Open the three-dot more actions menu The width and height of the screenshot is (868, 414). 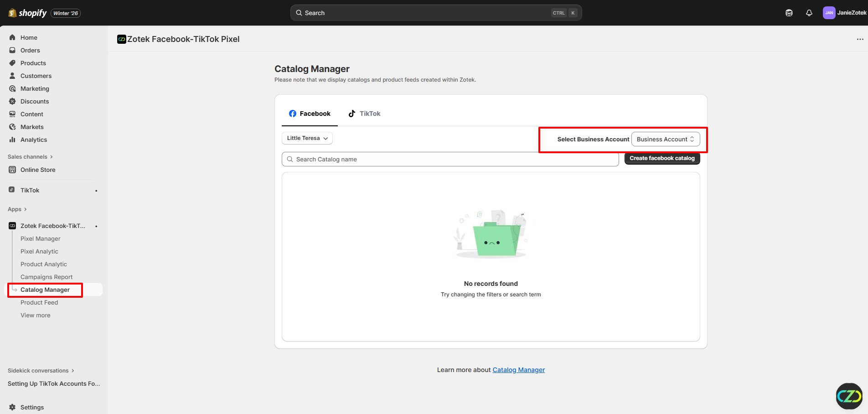click(860, 39)
